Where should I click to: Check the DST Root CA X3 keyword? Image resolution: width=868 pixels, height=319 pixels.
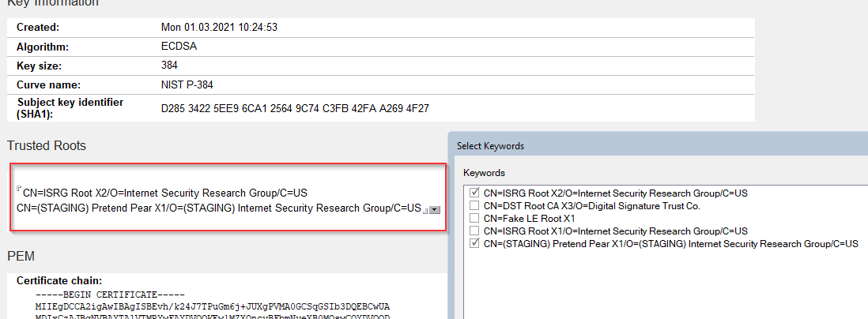(474, 206)
